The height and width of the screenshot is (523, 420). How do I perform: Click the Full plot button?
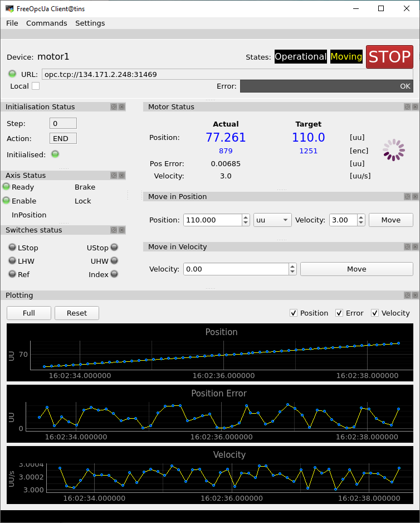coord(29,313)
